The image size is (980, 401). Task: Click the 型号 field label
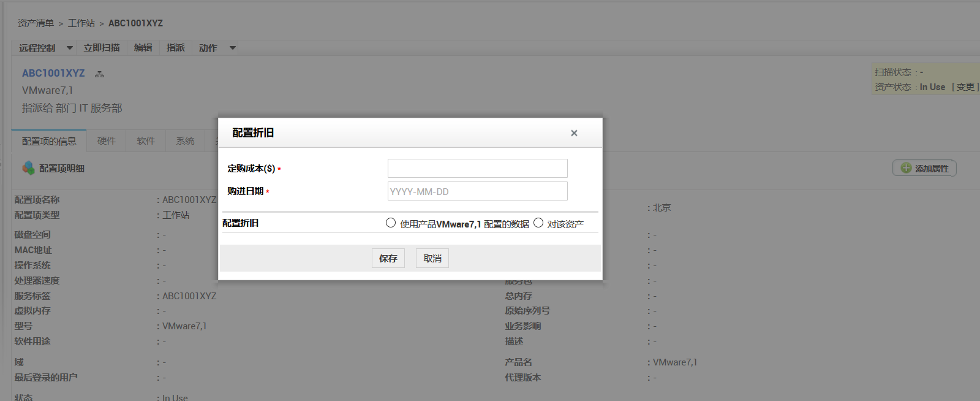point(23,326)
